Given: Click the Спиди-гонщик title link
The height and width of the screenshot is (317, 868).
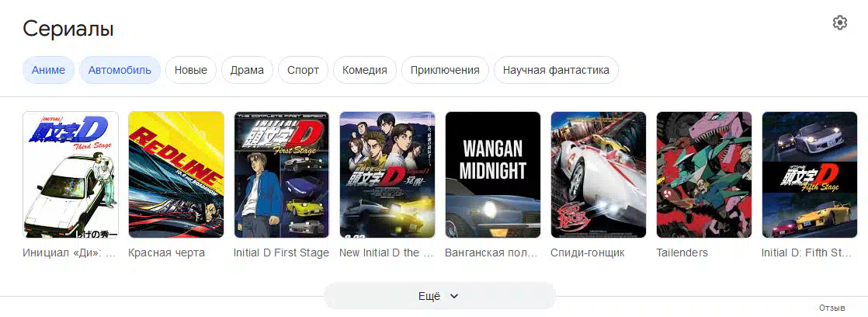Looking at the screenshot, I should [x=588, y=253].
